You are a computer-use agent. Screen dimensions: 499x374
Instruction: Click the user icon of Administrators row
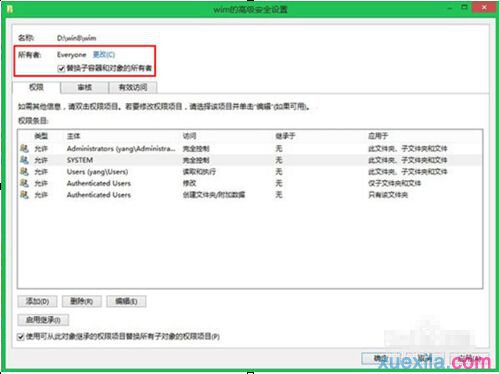click(24, 148)
